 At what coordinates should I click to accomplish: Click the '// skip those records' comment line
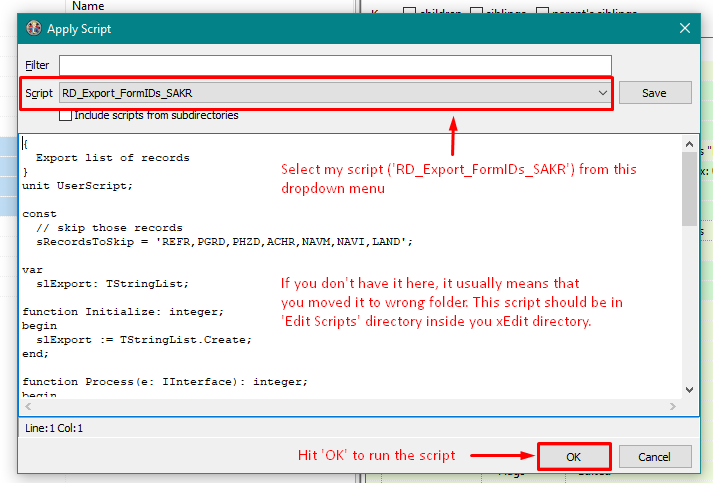(109, 228)
